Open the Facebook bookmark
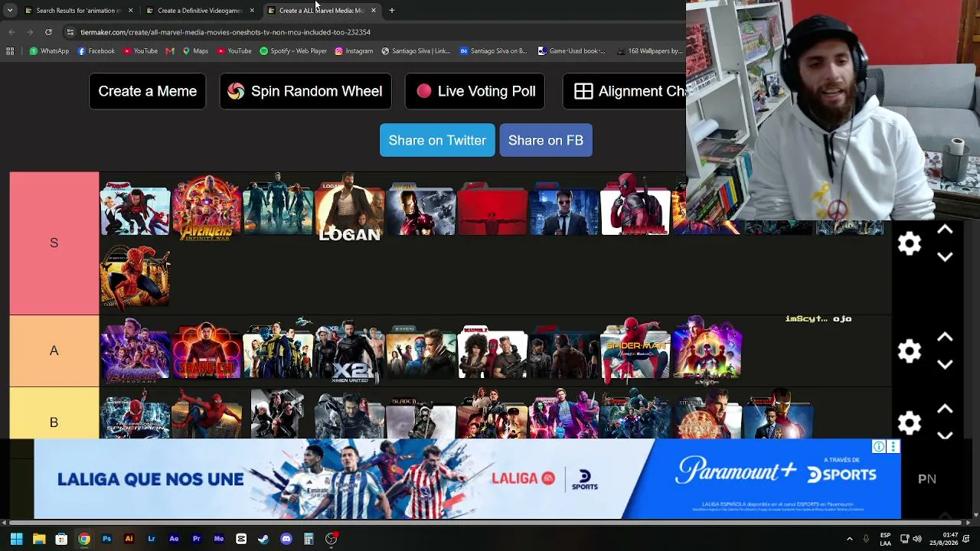The image size is (980, 551). coord(96,51)
